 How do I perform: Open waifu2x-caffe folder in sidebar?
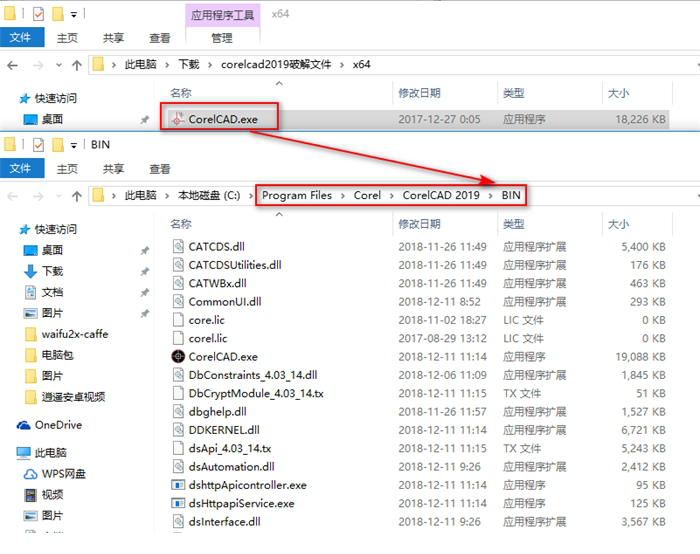point(67,334)
